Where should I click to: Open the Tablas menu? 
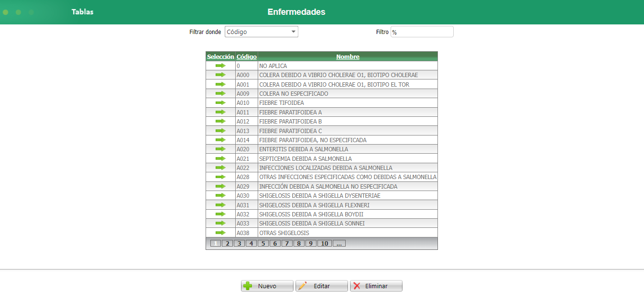[82, 11]
